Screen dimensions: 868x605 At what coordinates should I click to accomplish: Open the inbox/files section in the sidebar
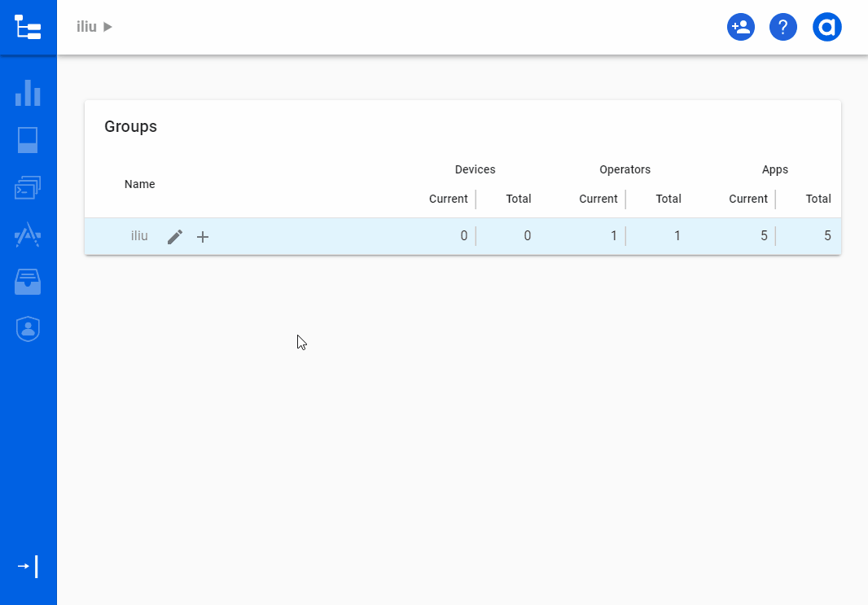[x=28, y=282]
